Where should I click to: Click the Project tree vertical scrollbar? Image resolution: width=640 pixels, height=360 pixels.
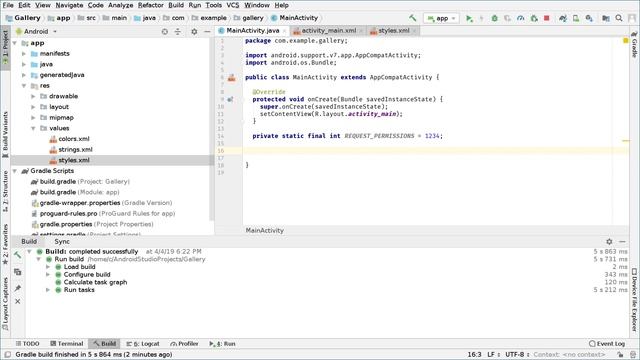click(x=212, y=131)
